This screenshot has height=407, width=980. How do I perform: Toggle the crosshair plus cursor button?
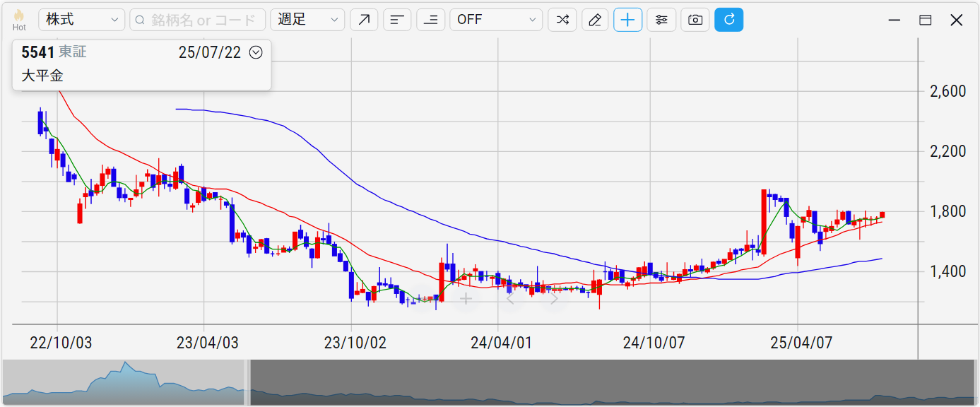[x=627, y=20]
